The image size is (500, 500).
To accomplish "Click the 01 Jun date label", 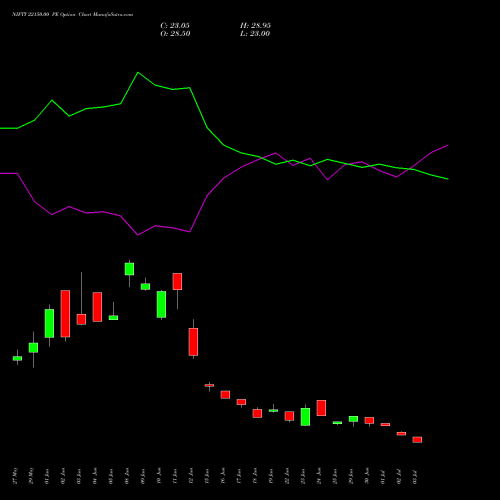I will point(47,476).
